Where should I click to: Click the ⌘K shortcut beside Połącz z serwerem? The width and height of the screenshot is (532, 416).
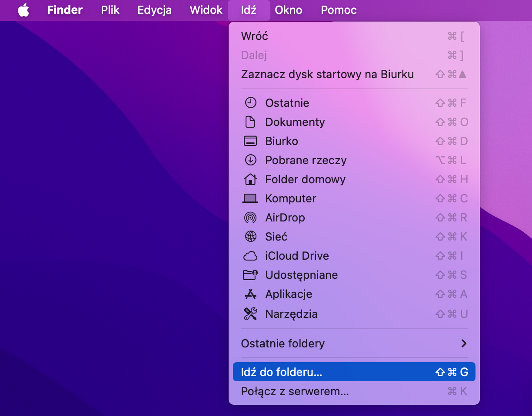pyautogui.click(x=457, y=391)
